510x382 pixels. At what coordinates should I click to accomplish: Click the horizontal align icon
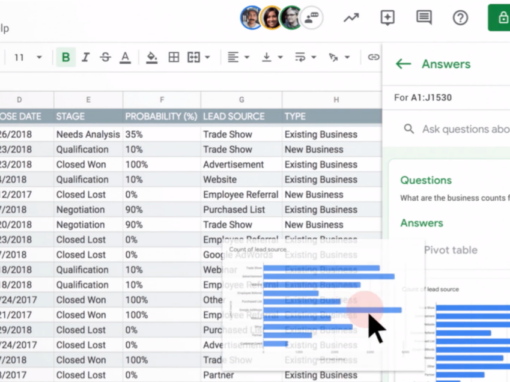233,57
